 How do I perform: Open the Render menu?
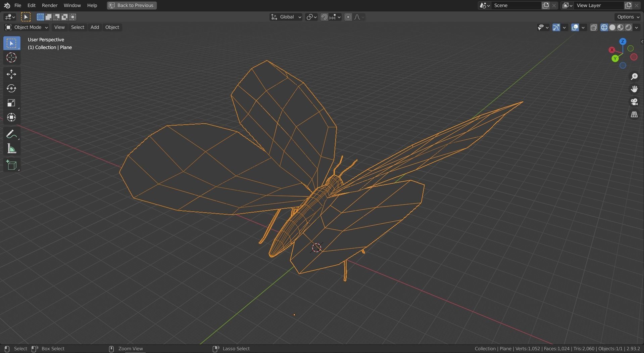point(49,5)
